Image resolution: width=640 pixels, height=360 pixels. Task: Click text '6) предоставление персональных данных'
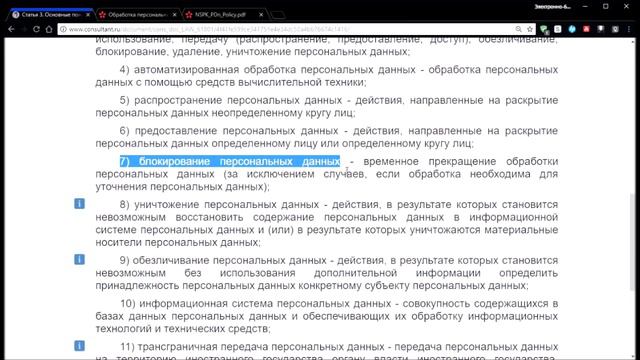point(229,131)
